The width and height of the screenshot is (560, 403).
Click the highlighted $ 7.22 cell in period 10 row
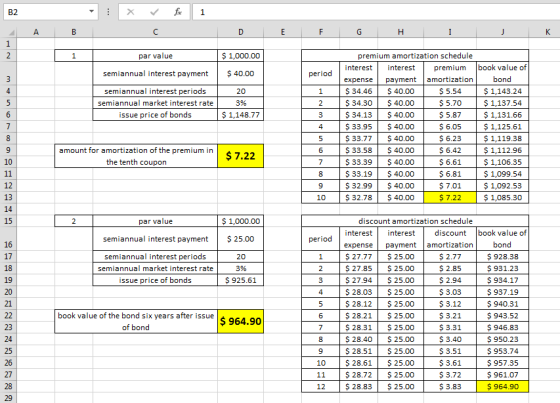(450, 198)
